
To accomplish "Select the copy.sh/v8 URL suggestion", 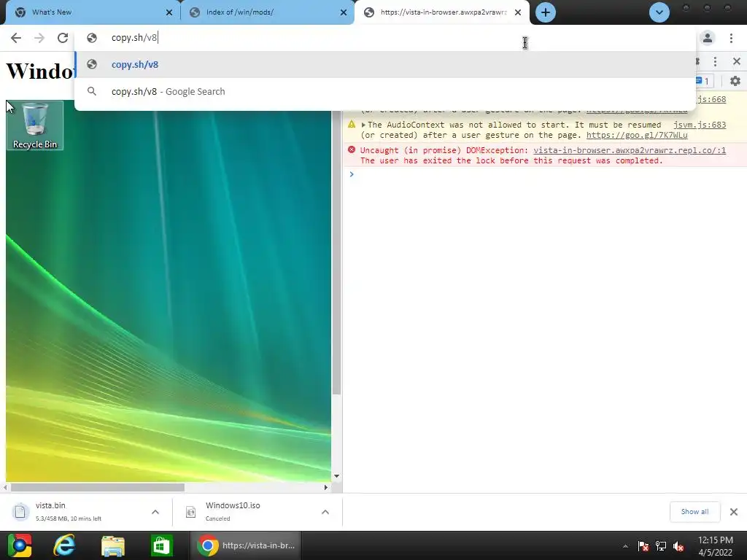I will click(385, 64).
